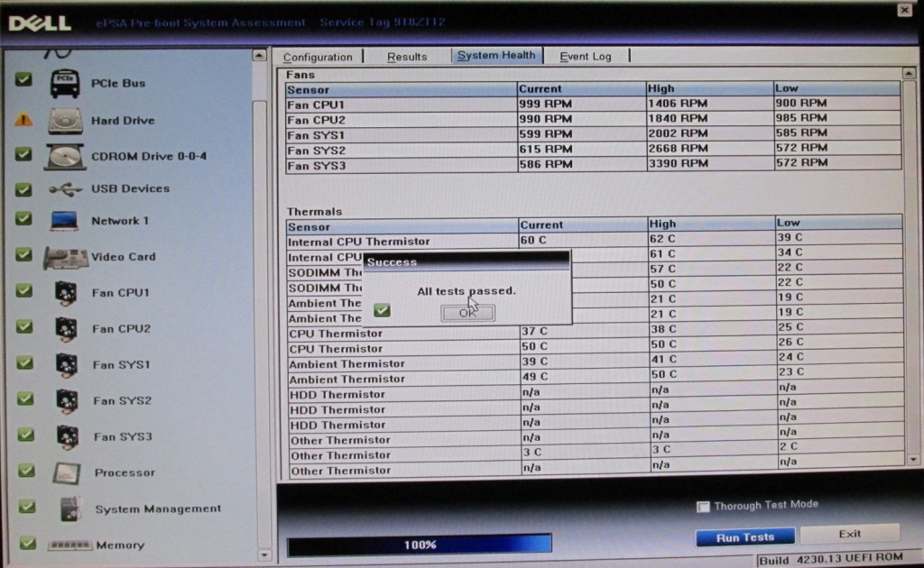Select the Processor chip icon

tap(67, 473)
